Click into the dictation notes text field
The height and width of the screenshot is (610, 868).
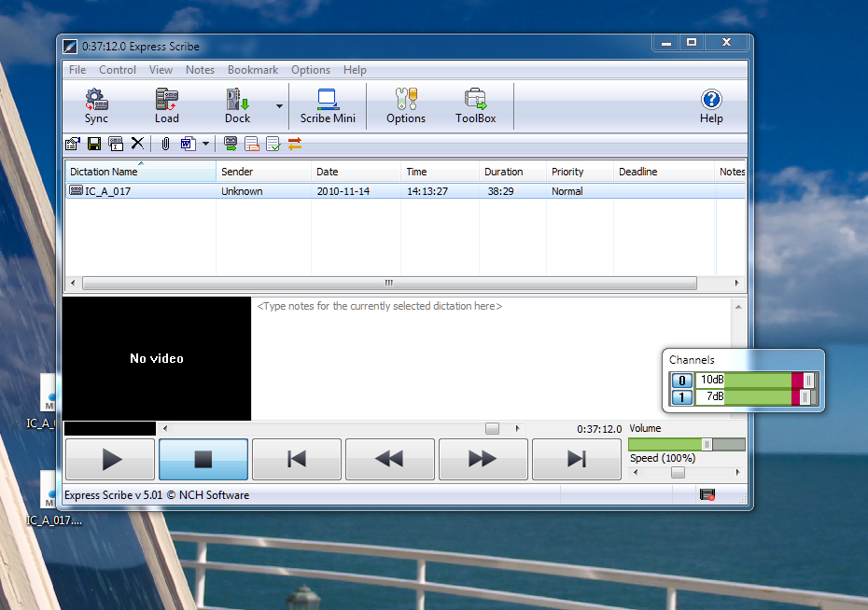492,358
